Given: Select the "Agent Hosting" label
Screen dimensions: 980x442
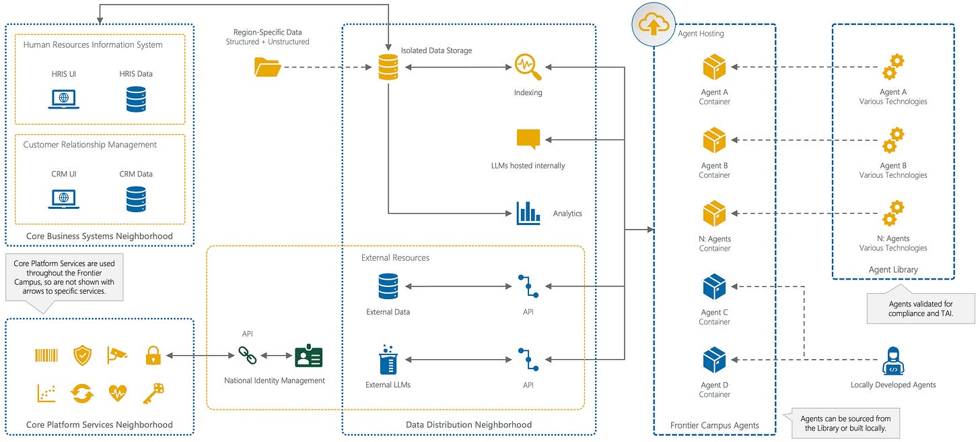Looking at the screenshot, I should tap(701, 34).
